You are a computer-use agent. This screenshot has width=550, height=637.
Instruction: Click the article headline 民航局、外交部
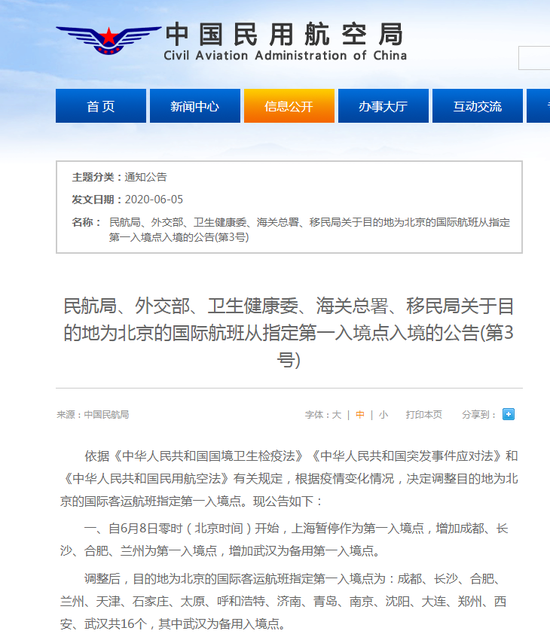coord(289,333)
